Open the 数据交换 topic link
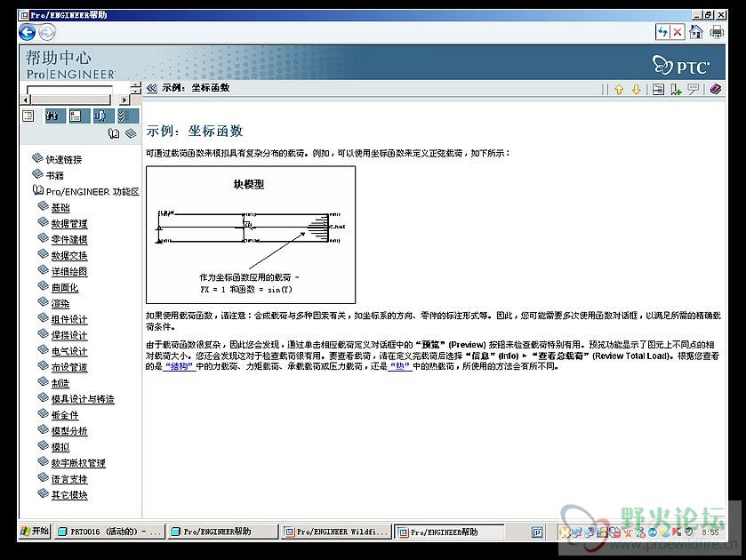Image resolution: width=746 pixels, height=560 pixels. coord(69,255)
